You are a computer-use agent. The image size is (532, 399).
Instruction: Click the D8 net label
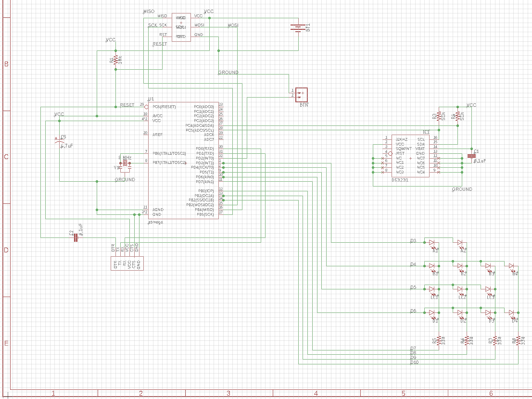[413, 353]
